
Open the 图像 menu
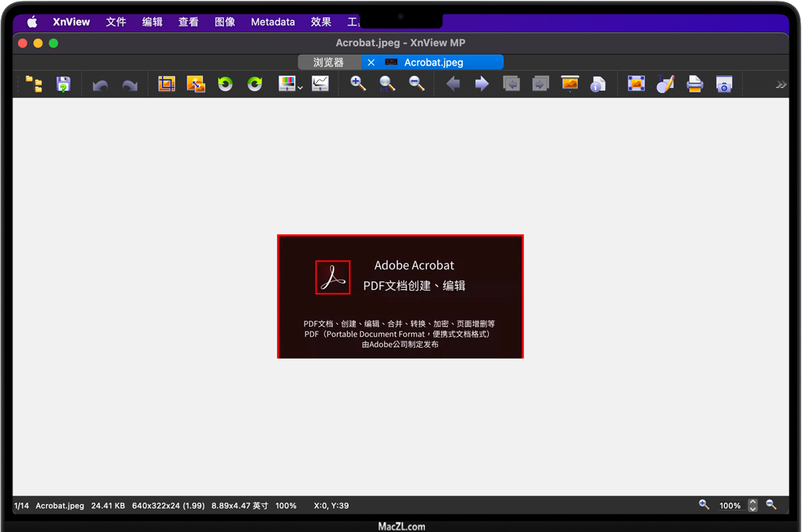[224, 22]
